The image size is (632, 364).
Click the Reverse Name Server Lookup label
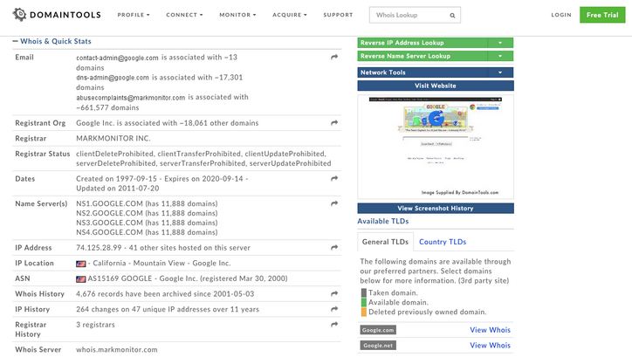[405, 56]
